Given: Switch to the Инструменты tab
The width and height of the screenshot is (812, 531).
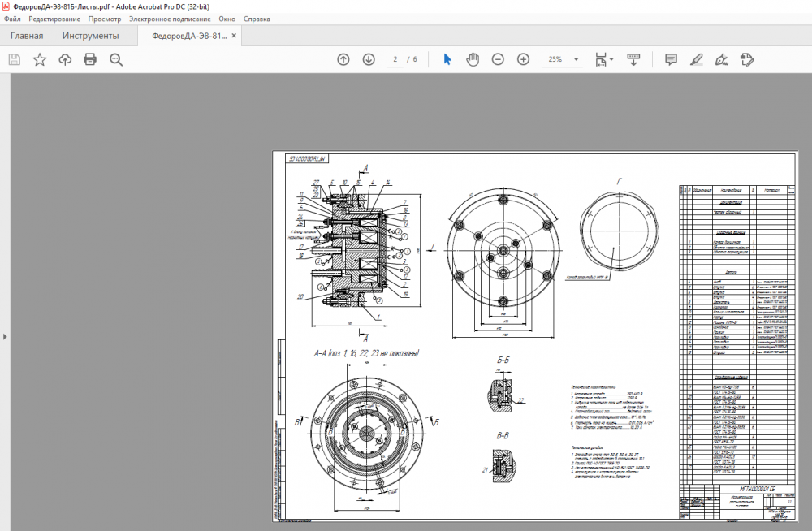Looking at the screenshot, I should 90,36.
